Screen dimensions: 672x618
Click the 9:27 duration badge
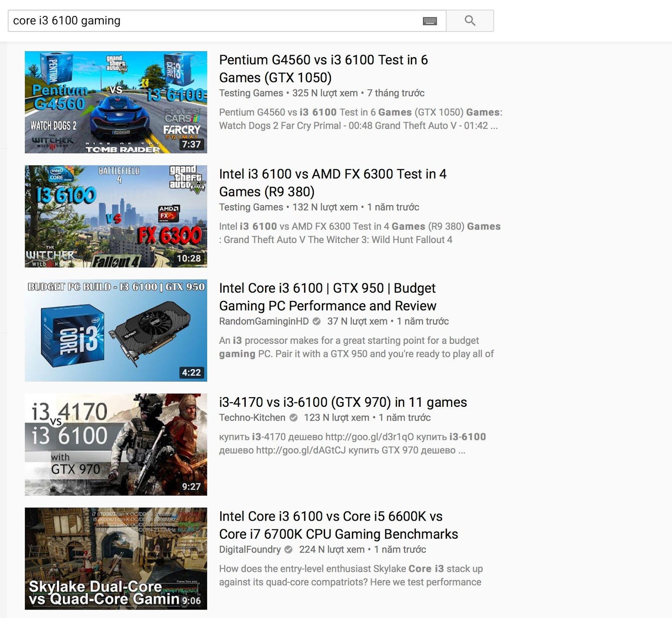point(191,487)
